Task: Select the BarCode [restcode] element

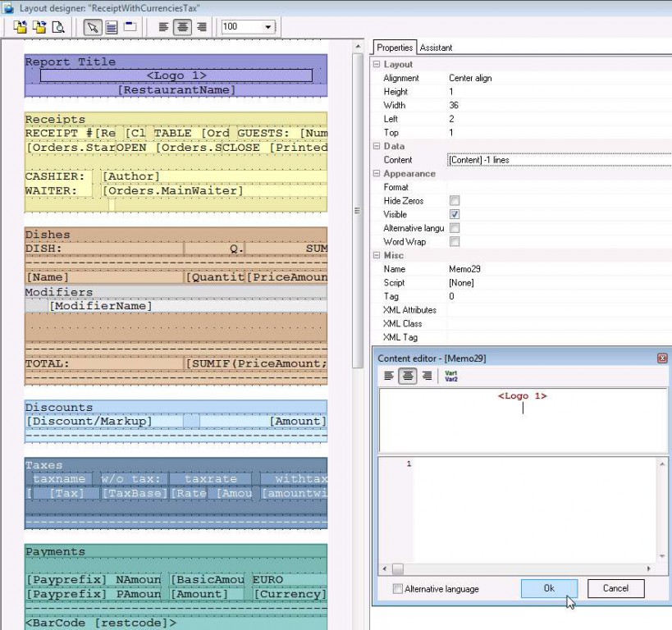Action: click(176, 623)
